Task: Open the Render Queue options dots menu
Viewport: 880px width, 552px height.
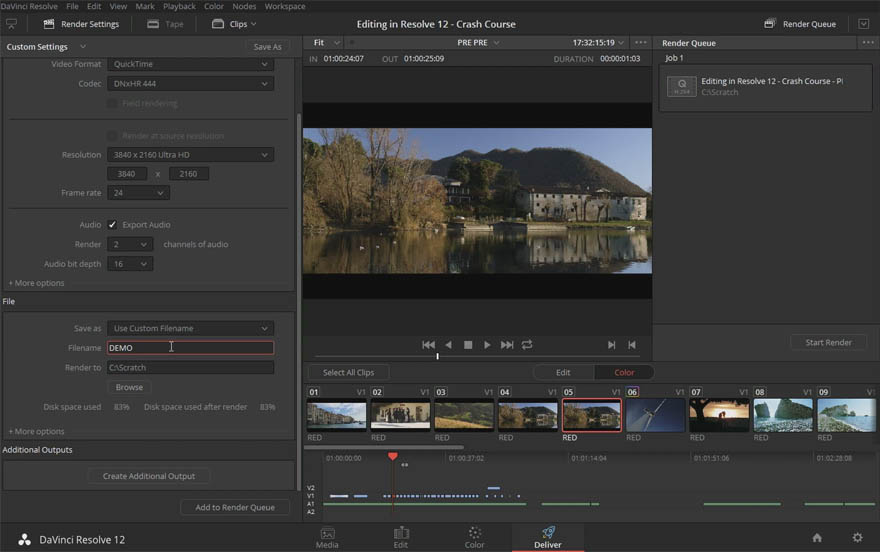Action: [x=868, y=43]
